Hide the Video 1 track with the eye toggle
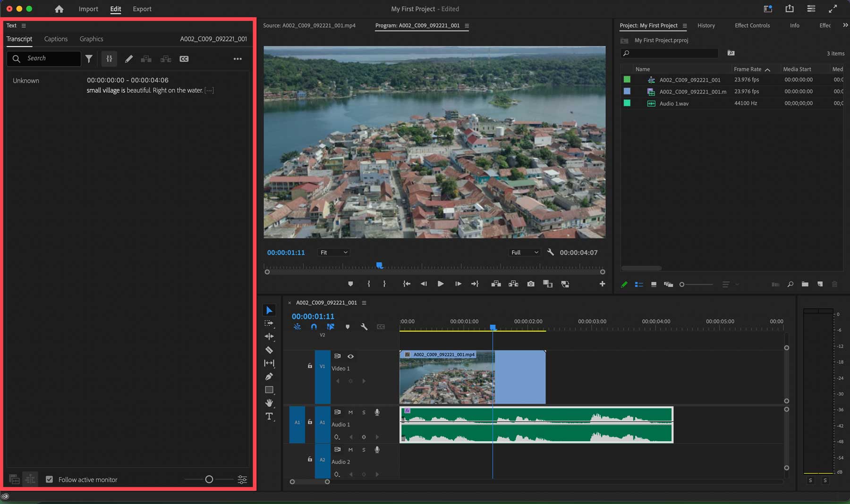 [x=350, y=356]
